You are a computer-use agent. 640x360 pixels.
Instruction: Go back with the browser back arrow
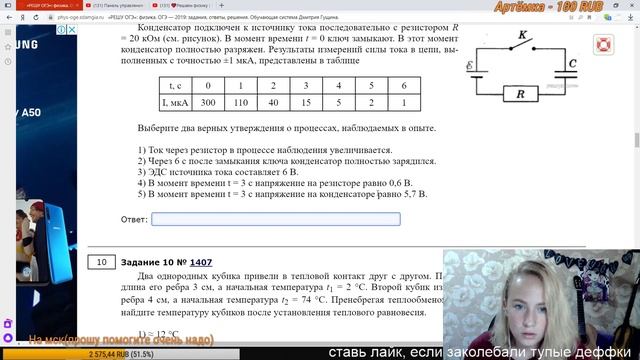tap(9, 18)
